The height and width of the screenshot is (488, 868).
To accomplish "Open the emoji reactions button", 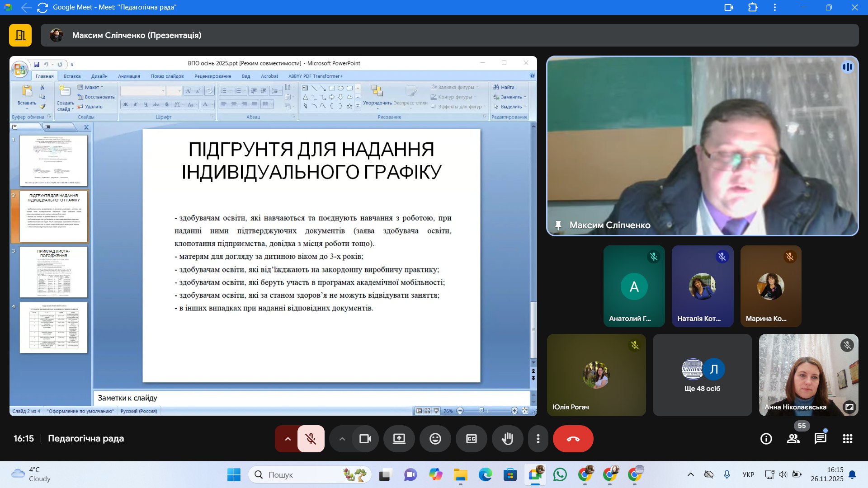I will [x=435, y=439].
